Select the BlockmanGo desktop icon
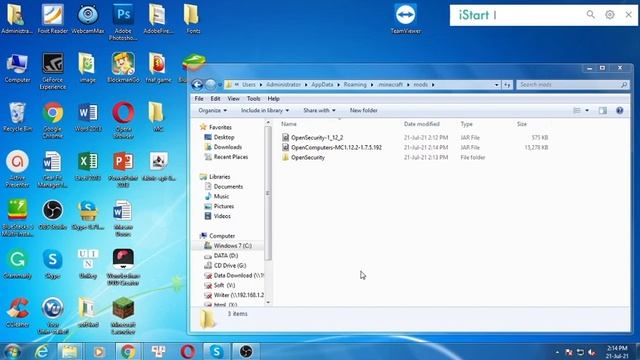The height and width of the screenshot is (360, 640). coord(123,68)
